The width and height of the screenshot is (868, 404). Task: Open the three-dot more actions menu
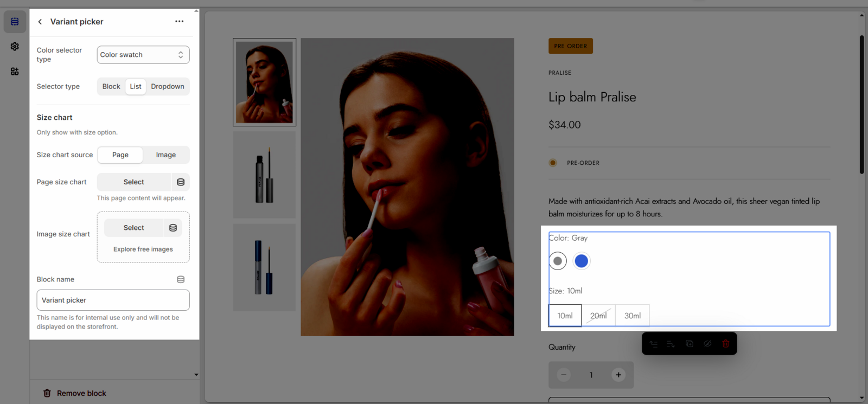(179, 22)
